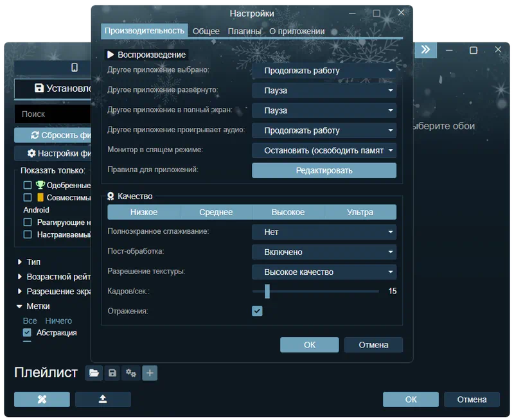Image resolution: width=514 pixels, height=420 pixels.
Task: Open the Разрешение текстуры dropdown
Action: [324, 272]
